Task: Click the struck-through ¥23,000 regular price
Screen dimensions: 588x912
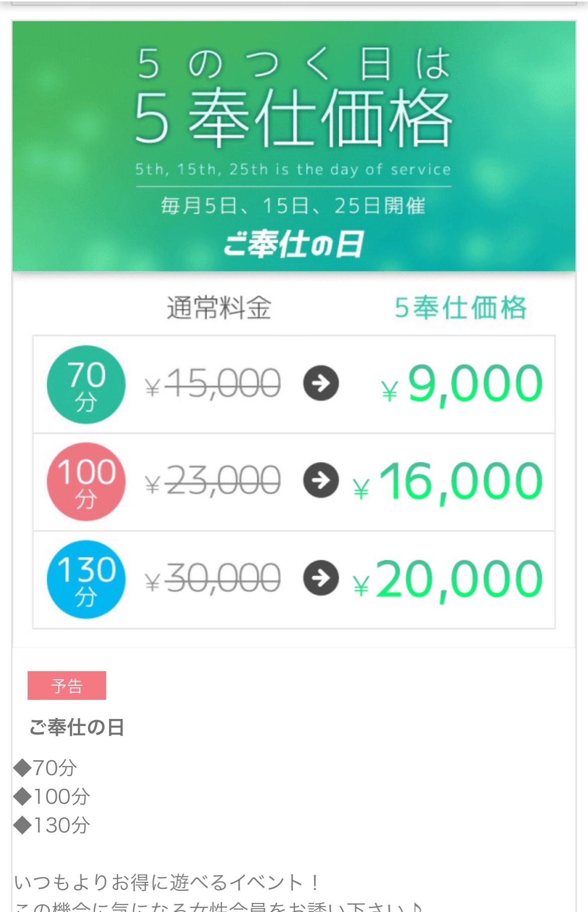Action: click(213, 481)
